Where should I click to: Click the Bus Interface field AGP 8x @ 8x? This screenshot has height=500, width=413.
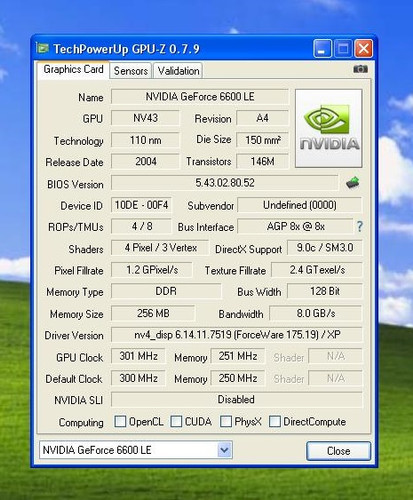click(295, 226)
